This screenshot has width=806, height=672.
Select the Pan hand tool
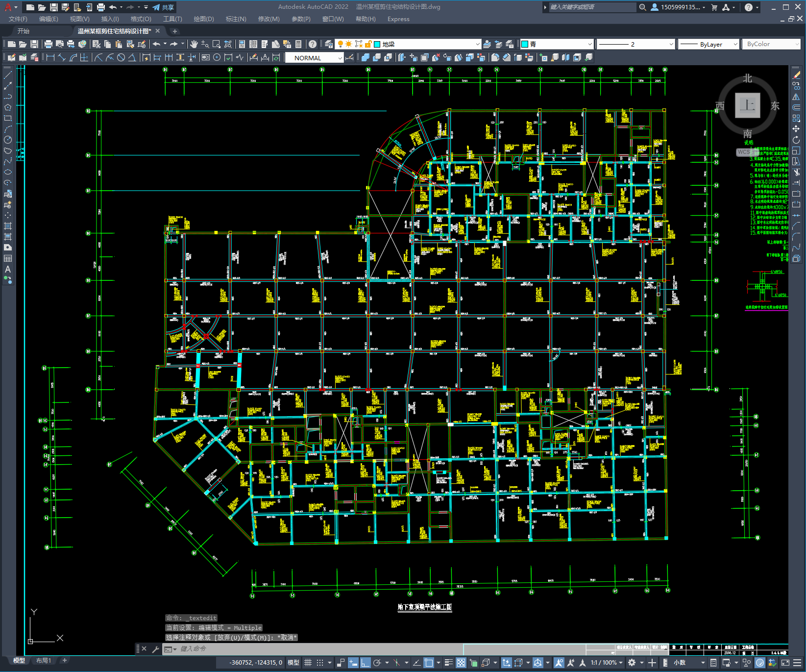[194, 44]
